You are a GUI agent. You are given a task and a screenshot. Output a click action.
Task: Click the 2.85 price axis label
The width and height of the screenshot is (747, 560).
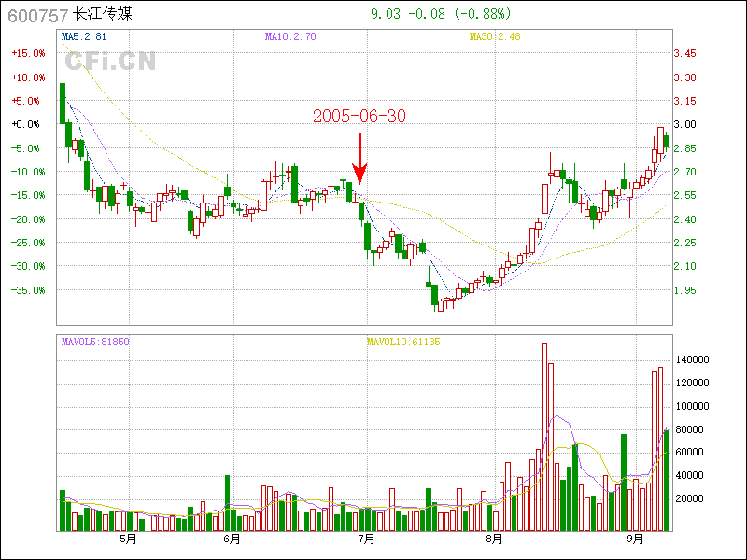(685, 148)
